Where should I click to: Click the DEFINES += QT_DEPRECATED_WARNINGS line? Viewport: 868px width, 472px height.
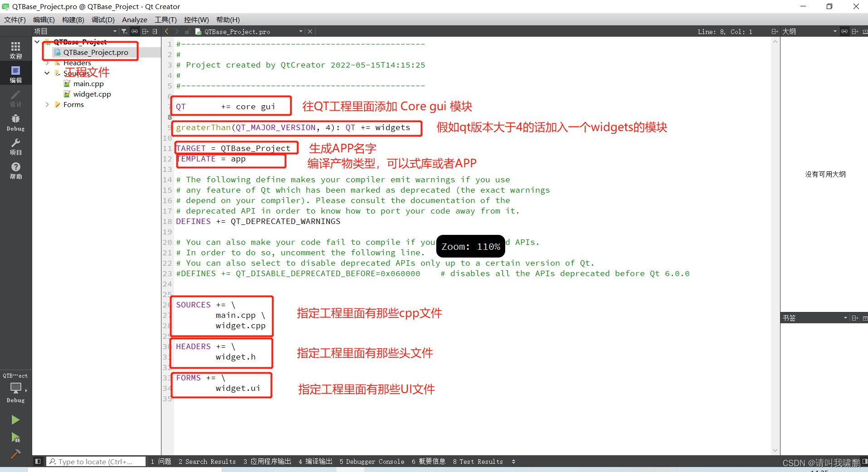point(258,221)
